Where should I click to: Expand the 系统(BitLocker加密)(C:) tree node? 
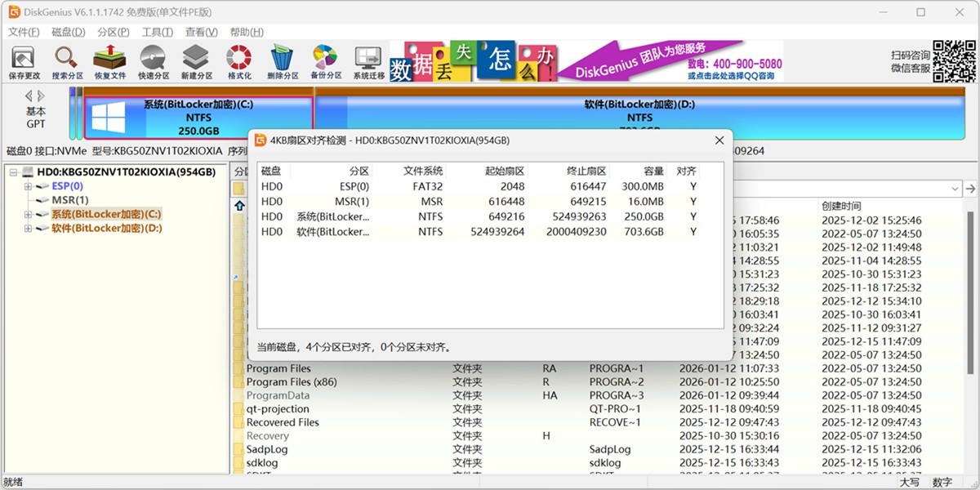pyautogui.click(x=28, y=214)
